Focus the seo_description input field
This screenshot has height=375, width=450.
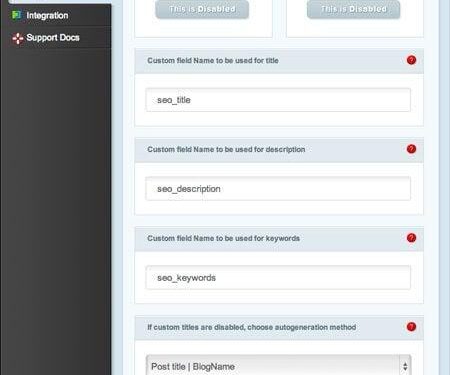[x=278, y=189]
